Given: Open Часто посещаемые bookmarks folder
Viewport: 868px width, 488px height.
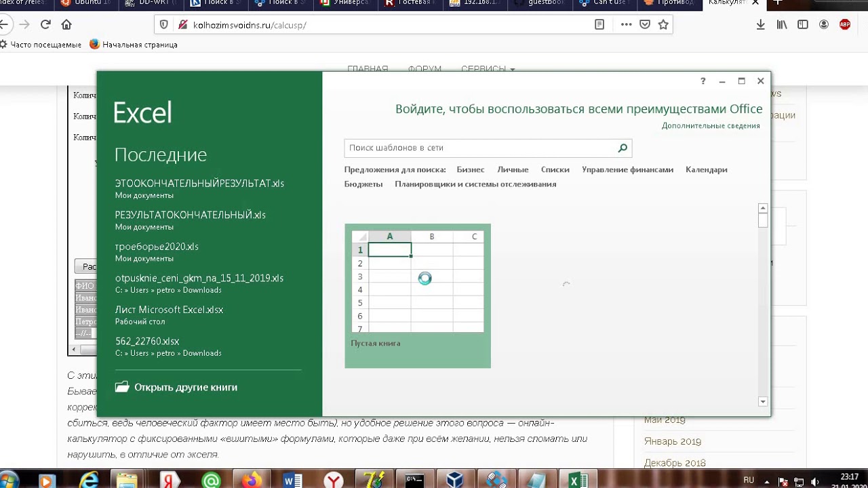Looking at the screenshot, I should (41, 45).
